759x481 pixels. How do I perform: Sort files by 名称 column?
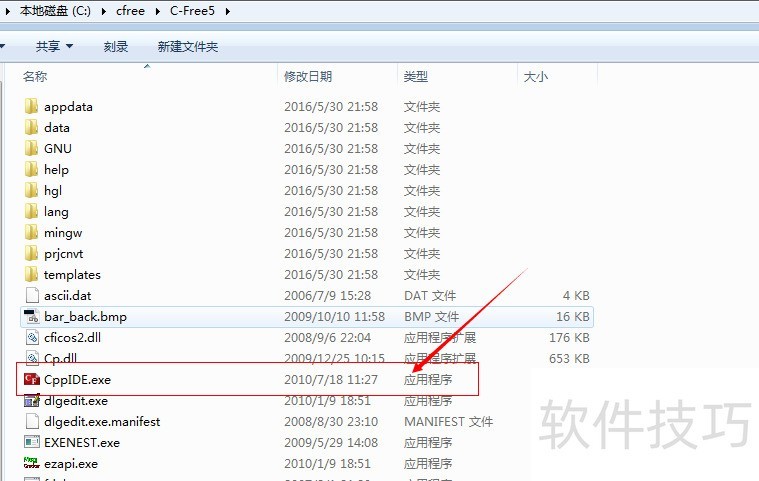coord(35,76)
